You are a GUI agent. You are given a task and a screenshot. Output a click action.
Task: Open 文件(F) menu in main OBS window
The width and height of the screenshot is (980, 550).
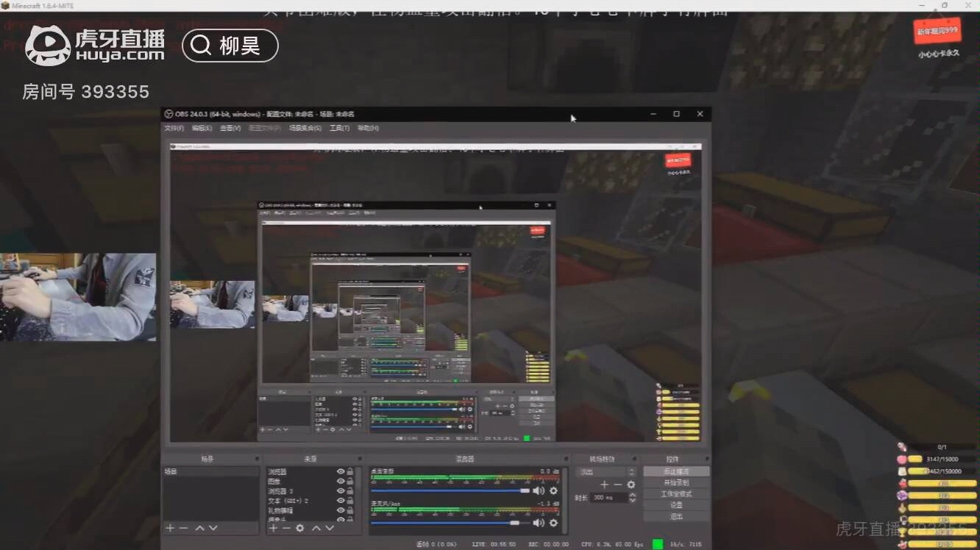click(174, 128)
